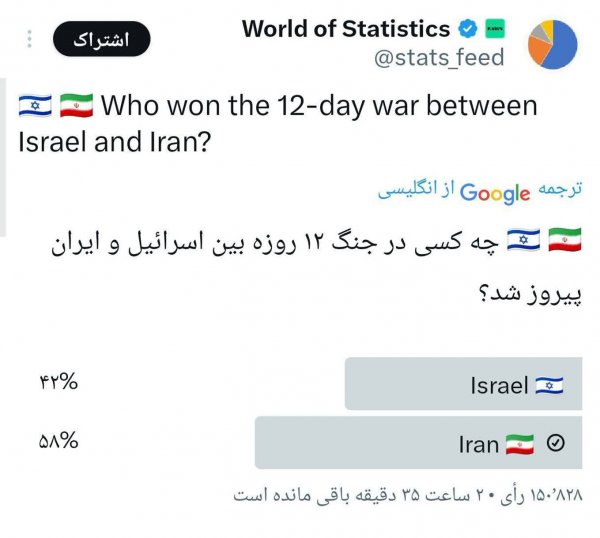Image resolution: width=600 pixels, height=538 pixels.
Task: Click the Israel flag emoji in question
Action: (x=35, y=105)
